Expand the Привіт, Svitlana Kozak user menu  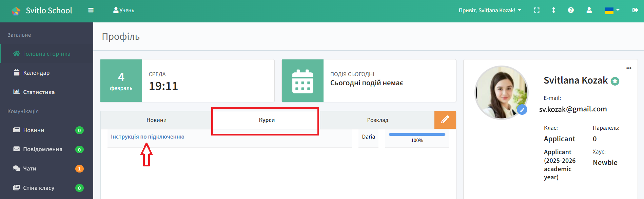[x=490, y=11]
